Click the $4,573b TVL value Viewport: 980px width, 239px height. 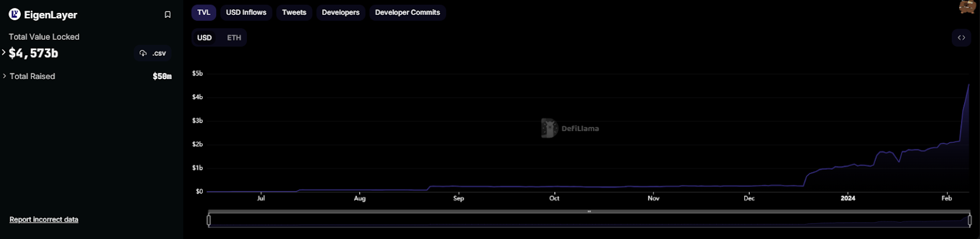tap(34, 53)
